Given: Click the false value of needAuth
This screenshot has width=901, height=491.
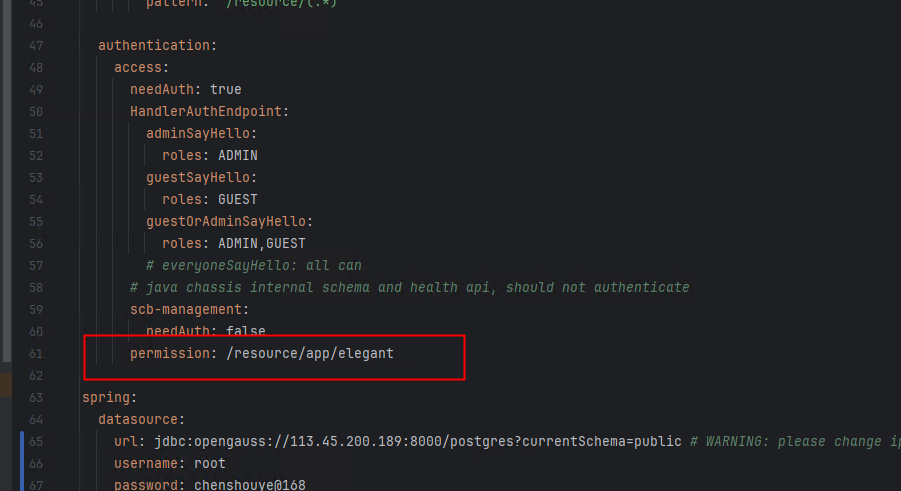Looking at the screenshot, I should coord(245,331).
